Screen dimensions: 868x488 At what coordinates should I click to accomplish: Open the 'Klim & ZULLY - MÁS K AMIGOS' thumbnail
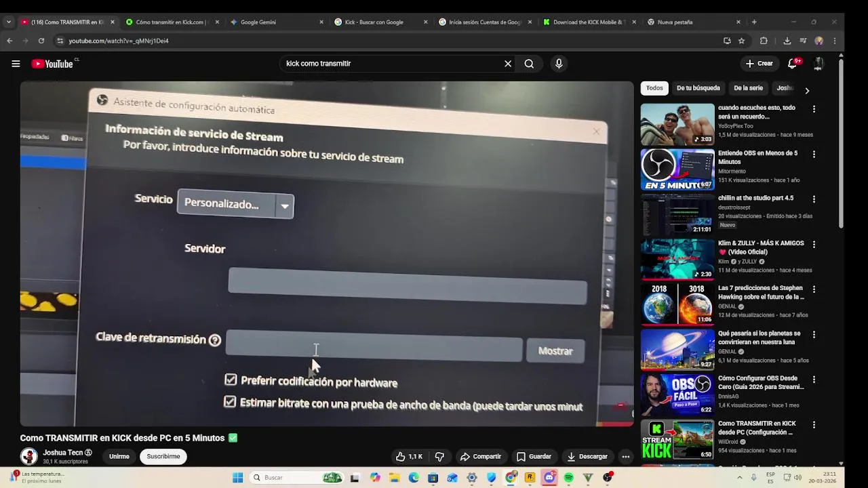click(677, 260)
